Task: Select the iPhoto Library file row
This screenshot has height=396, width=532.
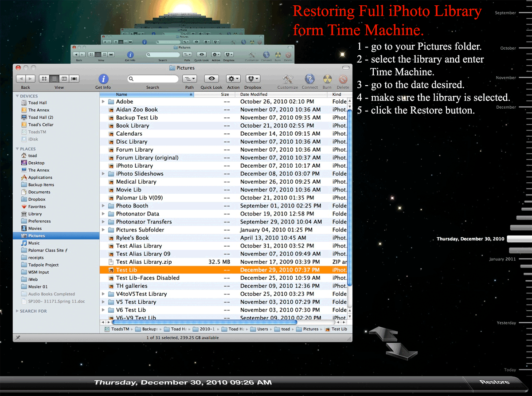Action: pyautogui.click(x=223, y=166)
